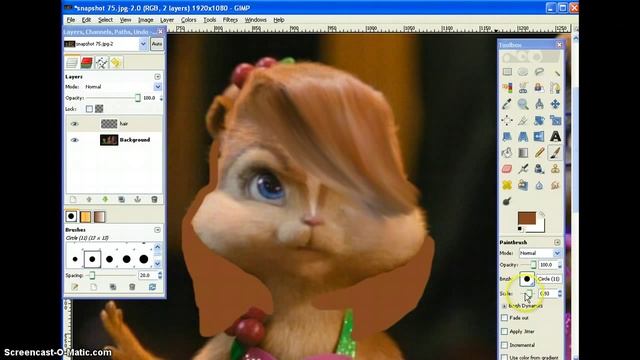Select the Color Picker eyedropper tool
The height and width of the screenshot is (360, 640).
(x=507, y=104)
